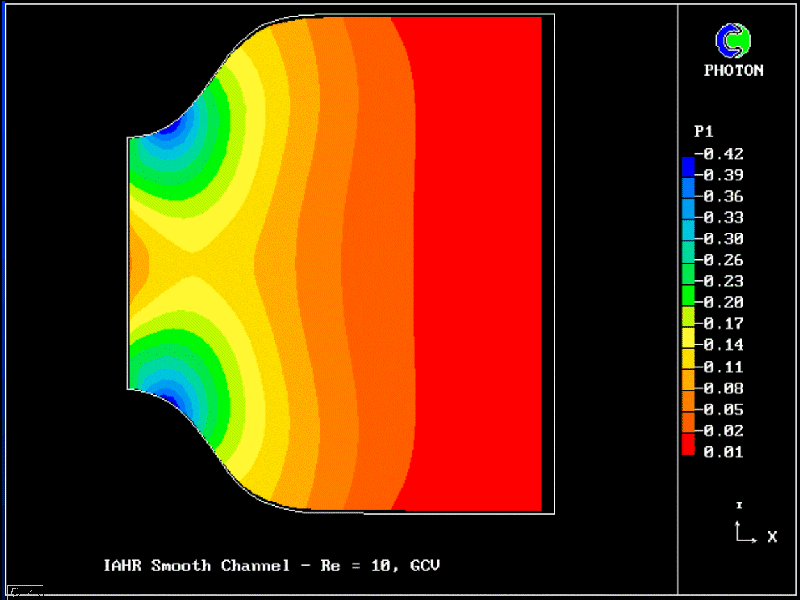
Task: Click the orange -0.08 legend swatch
Action: [688, 387]
